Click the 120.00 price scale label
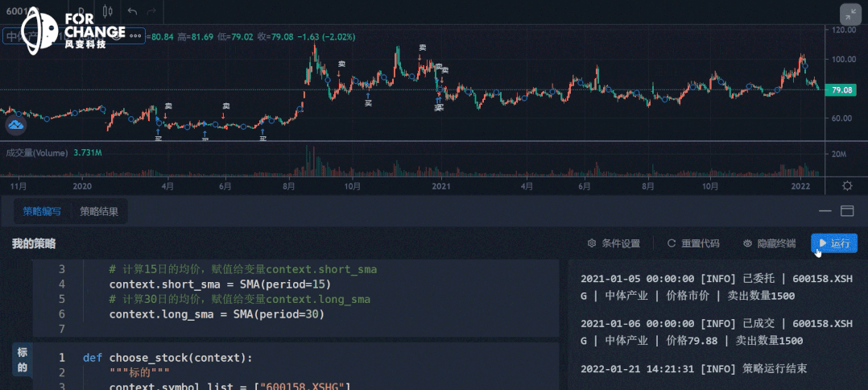Screen dimensions: 868x390 [844, 30]
